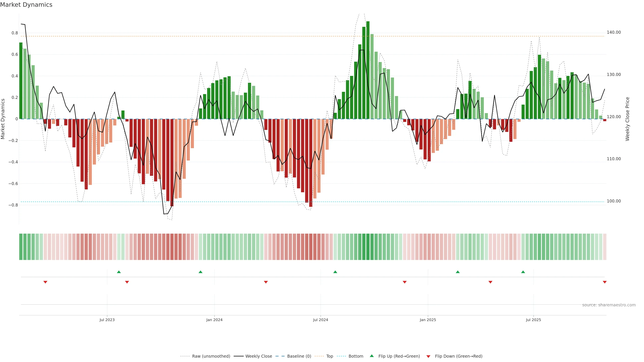Click the Market Dynamics chart title

[x=26, y=5]
